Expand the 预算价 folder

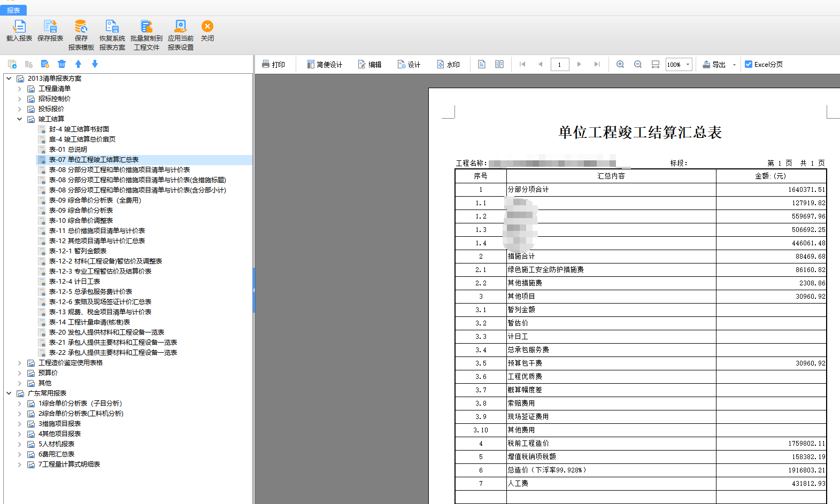[x=20, y=373]
